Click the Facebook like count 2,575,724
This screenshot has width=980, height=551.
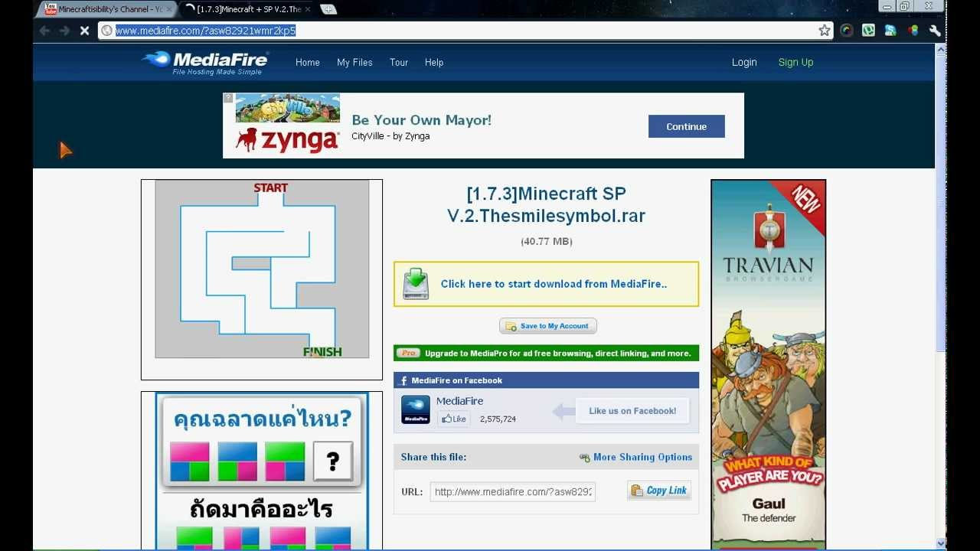point(498,419)
